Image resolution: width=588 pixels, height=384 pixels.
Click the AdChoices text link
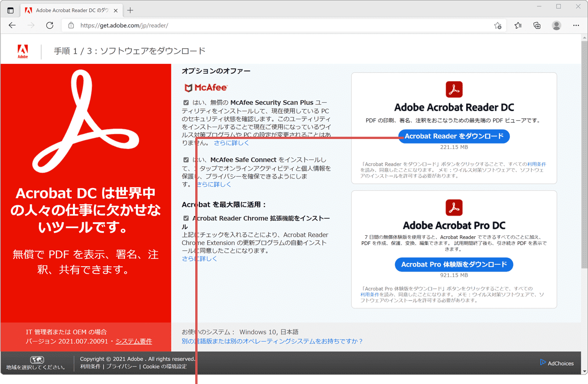coord(561,363)
